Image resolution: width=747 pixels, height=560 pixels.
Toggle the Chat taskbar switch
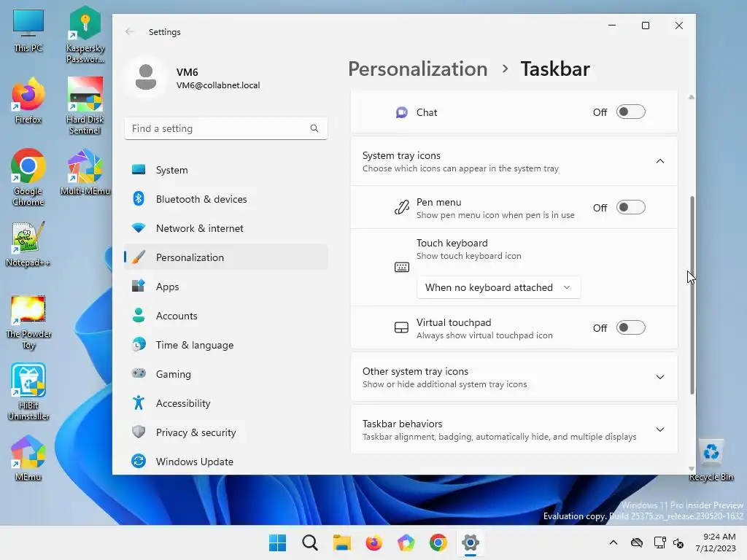pos(630,112)
